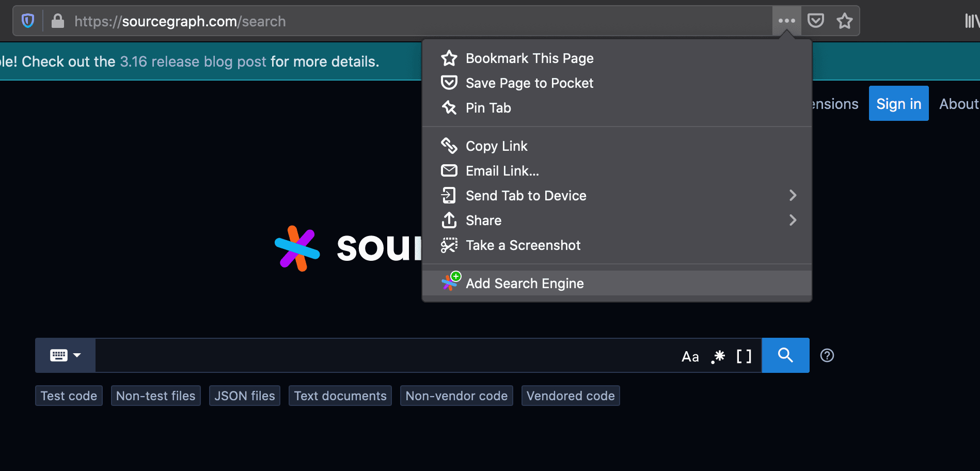Open the 3.16 release blog post link
The image size is (980, 471).
click(193, 61)
